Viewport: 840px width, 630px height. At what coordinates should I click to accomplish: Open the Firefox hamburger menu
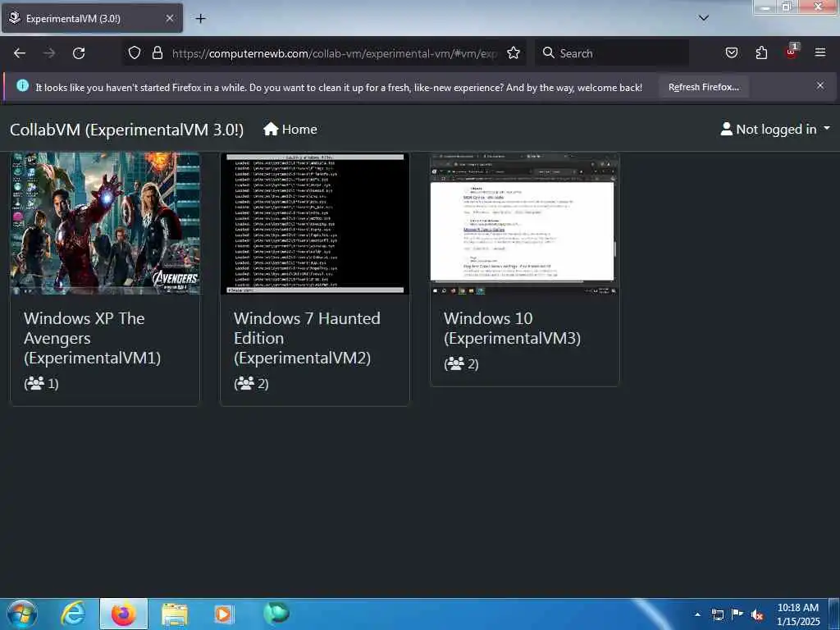click(x=820, y=52)
